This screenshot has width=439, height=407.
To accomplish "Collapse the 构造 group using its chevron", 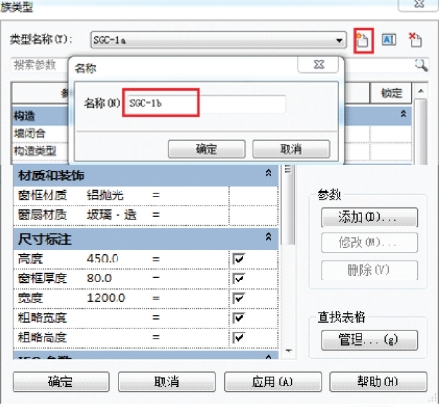I will (403, 114).
